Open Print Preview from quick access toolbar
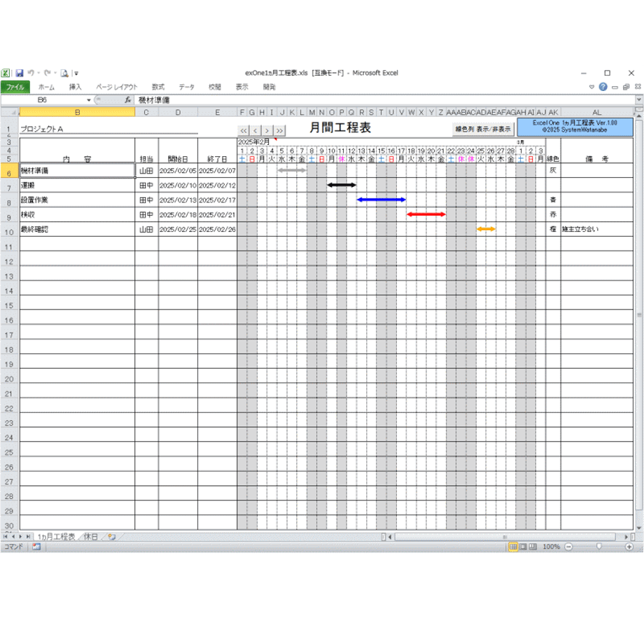Image resolution: width=644 pixels, height=644 pixels. (x=64, y=73)
